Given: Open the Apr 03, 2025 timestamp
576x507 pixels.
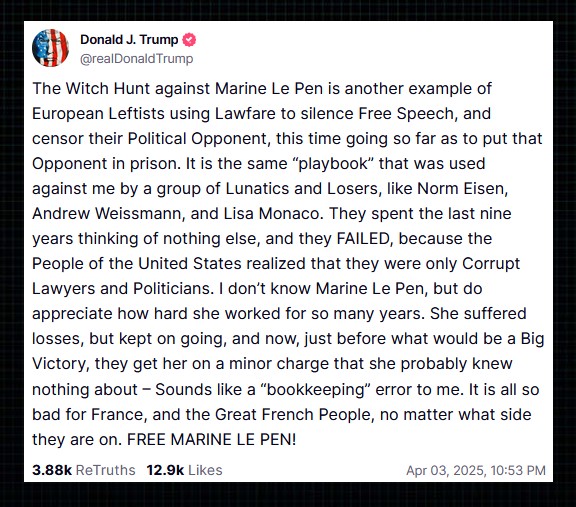Looking at the screenshot, I should [476, 470].
